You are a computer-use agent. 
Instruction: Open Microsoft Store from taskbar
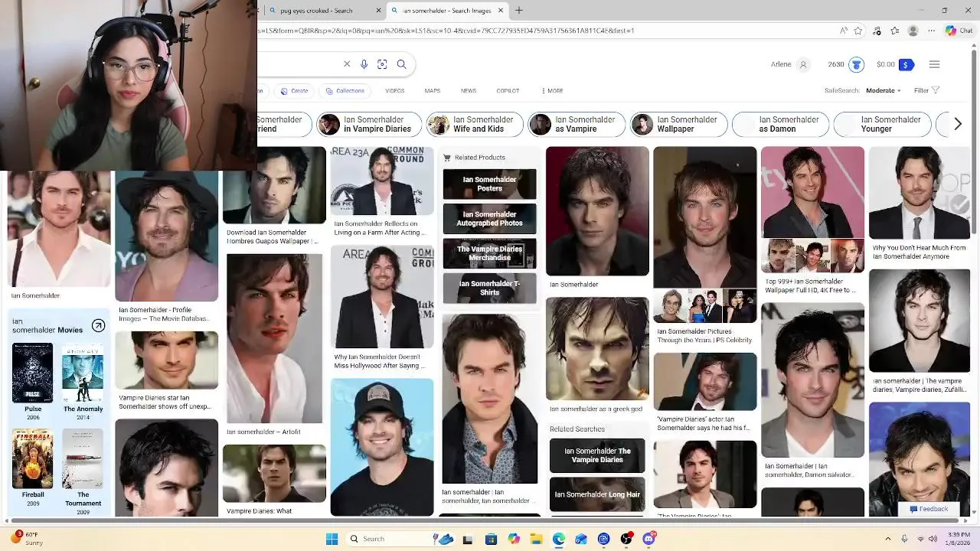[491, 539]
